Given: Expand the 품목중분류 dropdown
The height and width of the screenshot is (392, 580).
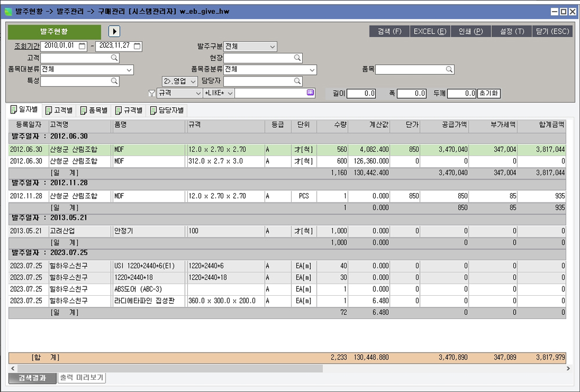Looking at the screenshot, I should 312,70.
